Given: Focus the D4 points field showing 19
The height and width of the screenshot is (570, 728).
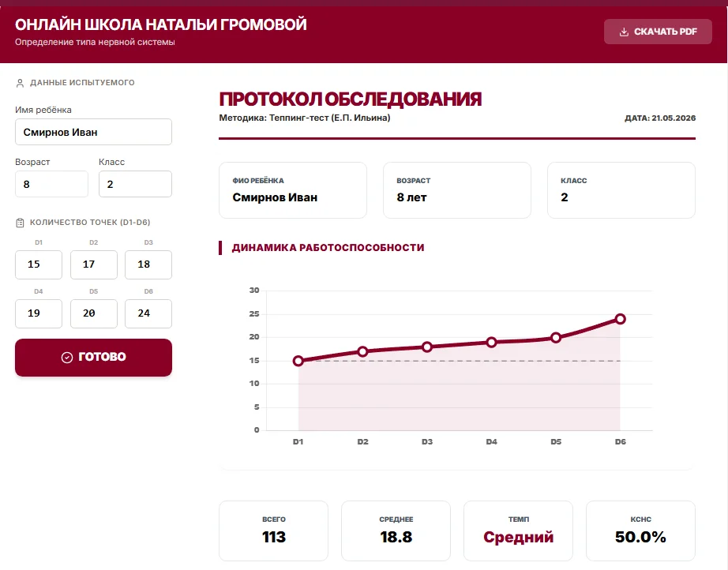Looking at the screenshot, I should 39,313.
